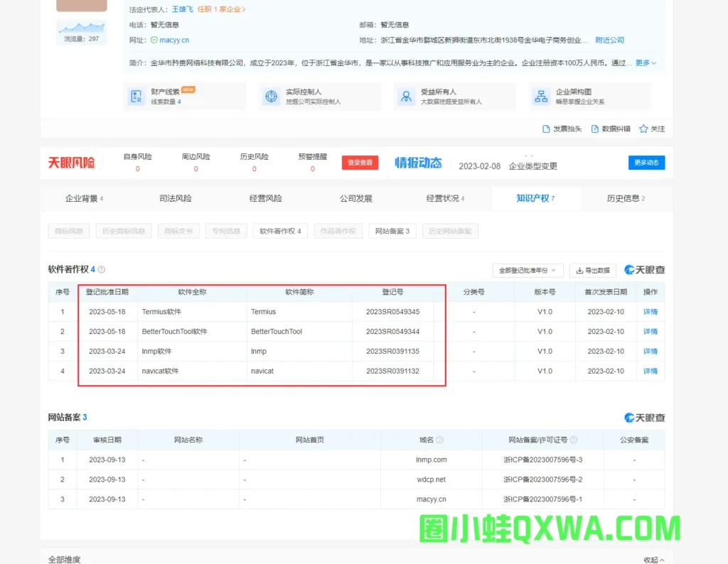Viewport: 728px width, 564px height.
Task: Click registration number 2023SR0549345
Action: pyautogui.click(x=392, y=312)
